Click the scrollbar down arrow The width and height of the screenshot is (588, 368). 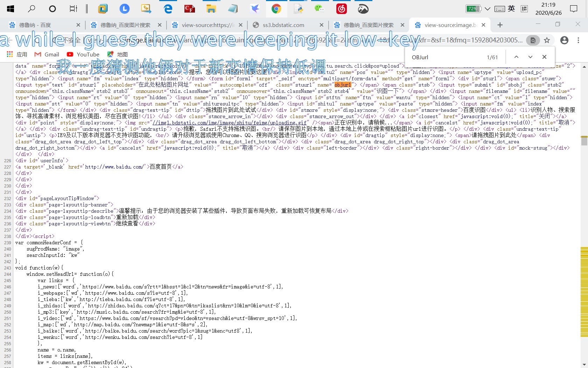tap(584, 364)
